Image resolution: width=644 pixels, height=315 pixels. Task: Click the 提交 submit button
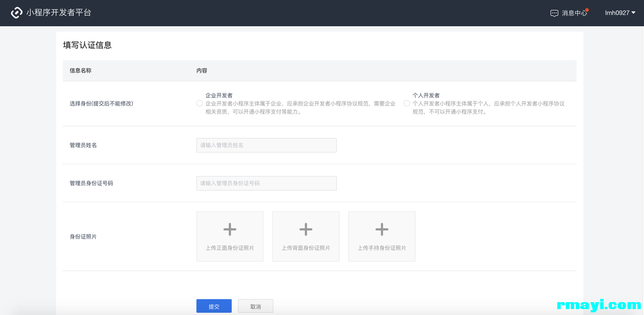click(214, 306)
